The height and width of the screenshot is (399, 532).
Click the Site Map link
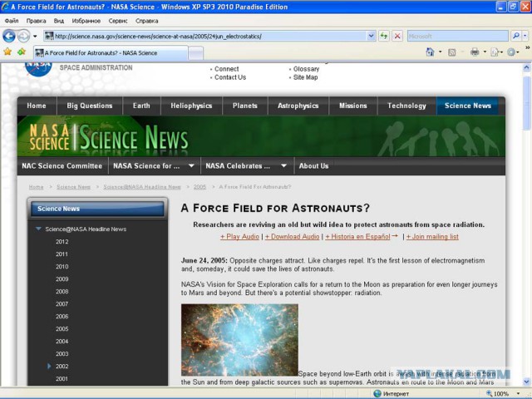click(x=305, y=77)
